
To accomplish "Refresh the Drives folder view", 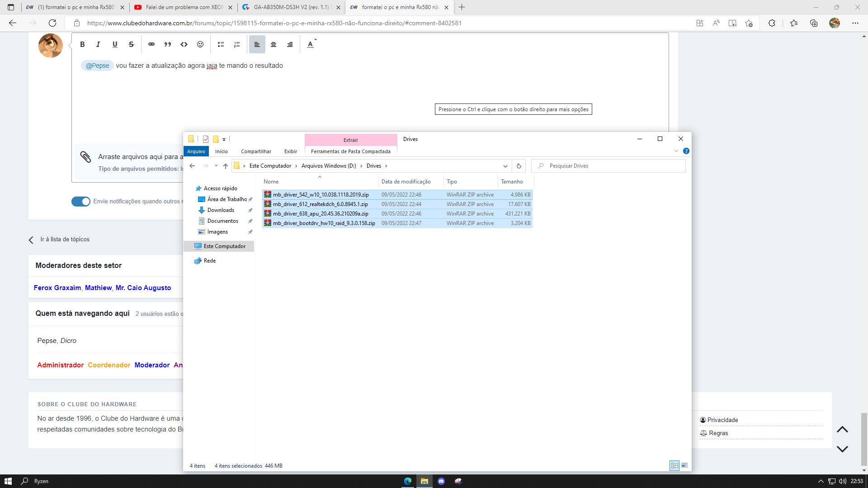I will (519, 166).
